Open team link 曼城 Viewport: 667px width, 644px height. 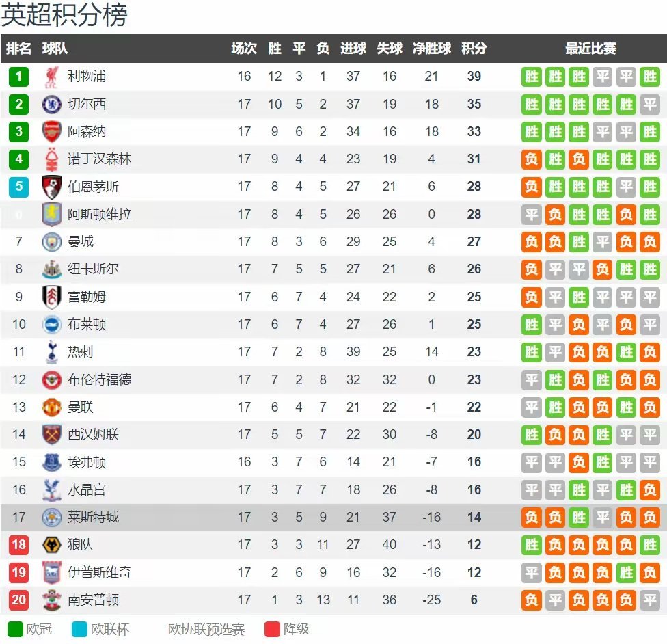coord(81,241)
